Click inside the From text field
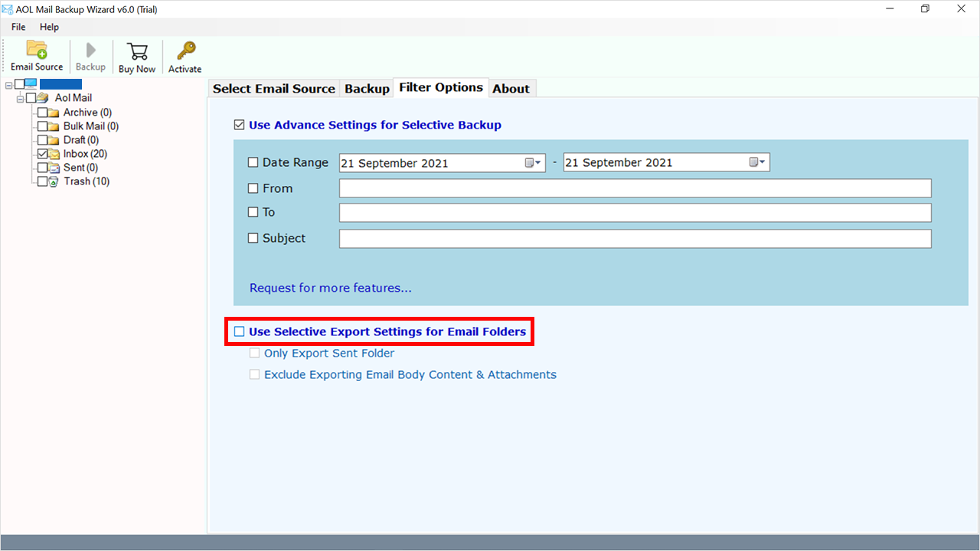 tap(635, 188)
